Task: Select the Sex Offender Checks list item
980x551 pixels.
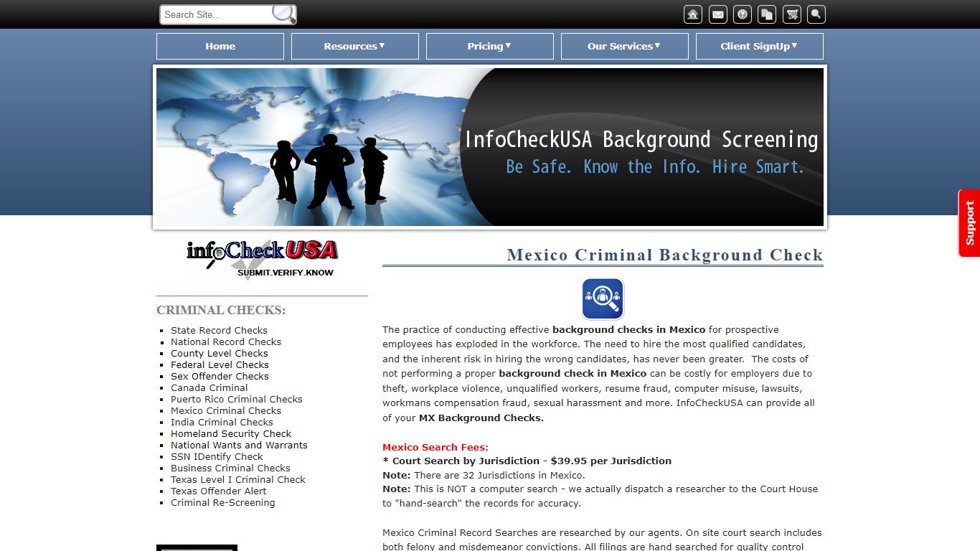Action: point(220,376)
